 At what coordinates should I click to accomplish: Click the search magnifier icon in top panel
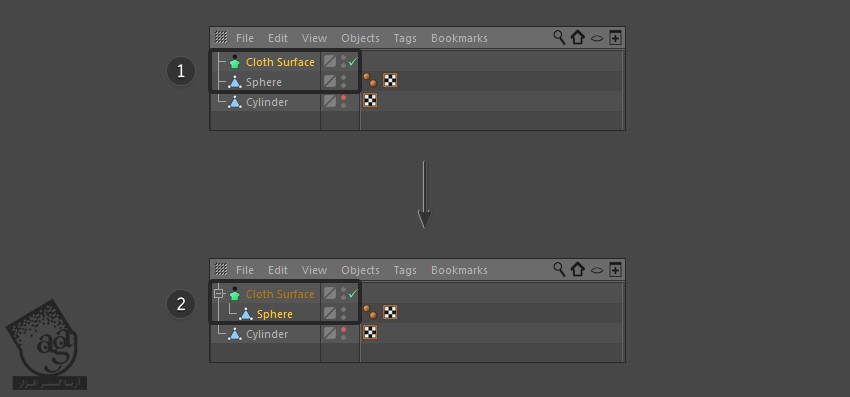pyautogui.click(x=559, y=37)
